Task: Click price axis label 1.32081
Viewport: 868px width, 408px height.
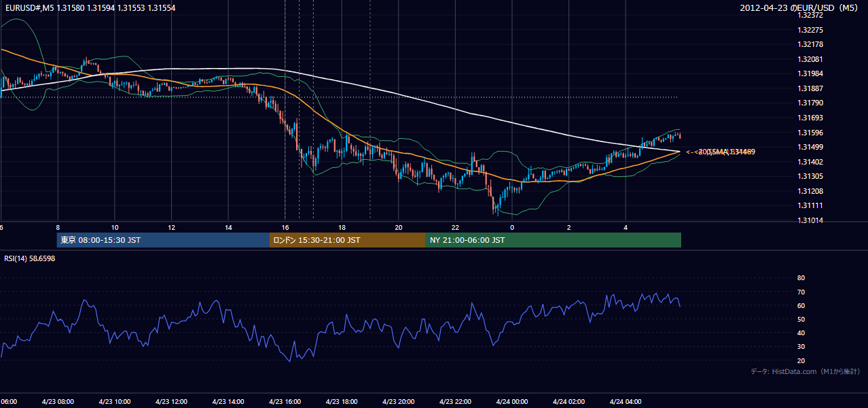Action: pyautogui.click(x=810, y=59)
